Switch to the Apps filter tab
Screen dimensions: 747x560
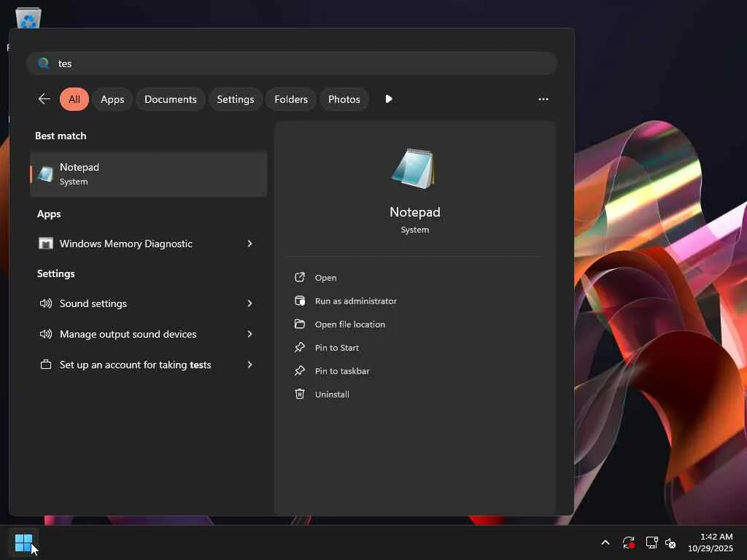click(112, 99)
